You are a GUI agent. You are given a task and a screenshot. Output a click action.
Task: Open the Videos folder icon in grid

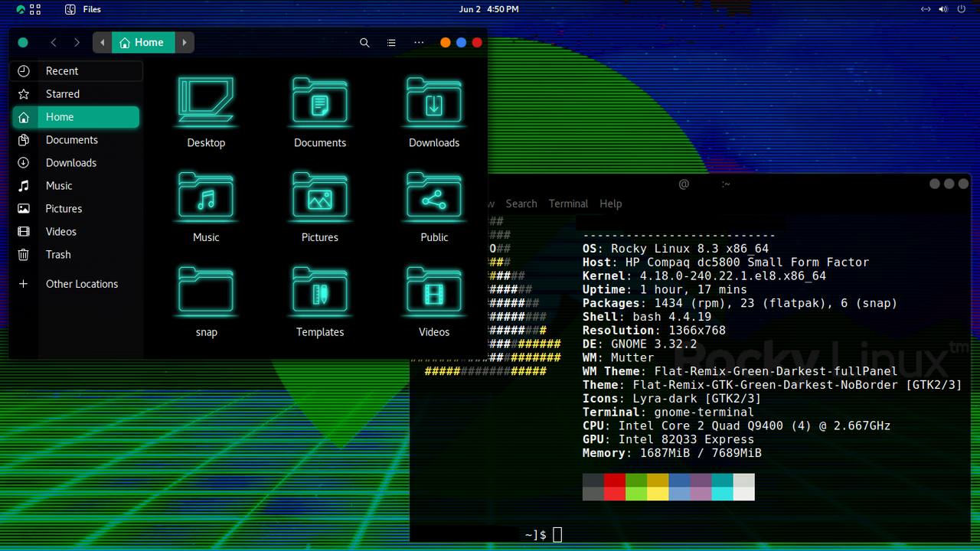click(434, 291)
